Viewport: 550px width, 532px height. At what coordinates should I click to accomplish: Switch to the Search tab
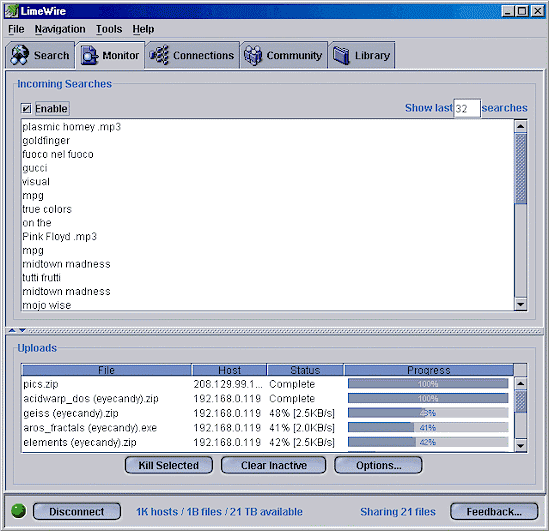40,55
